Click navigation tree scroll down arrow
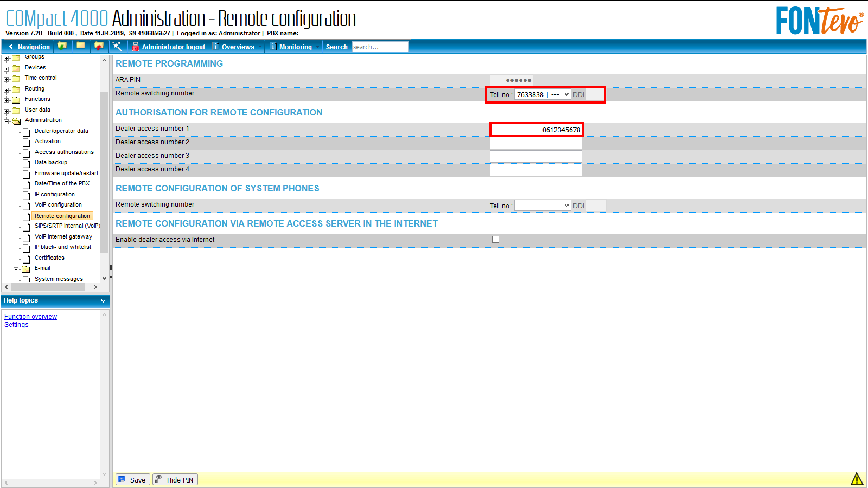Screen dimensions: 868x488 pos(105,278)
